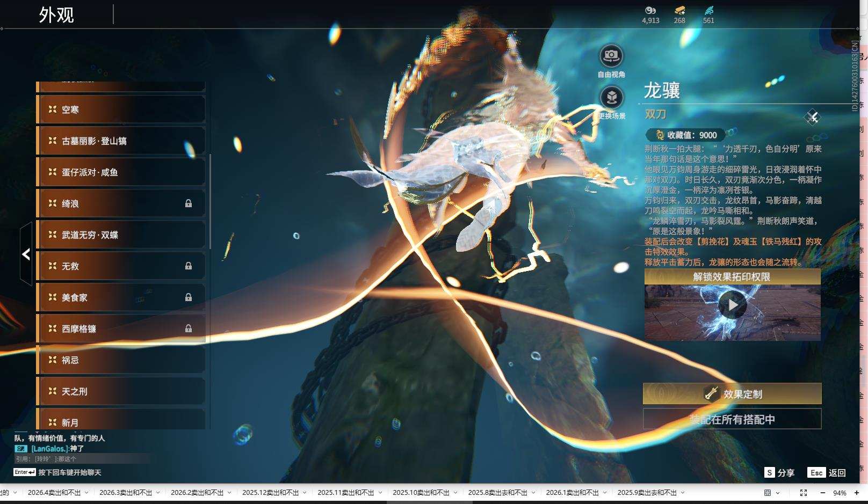Click 装配在所有搭配中 button

click(x=732, y=419)
